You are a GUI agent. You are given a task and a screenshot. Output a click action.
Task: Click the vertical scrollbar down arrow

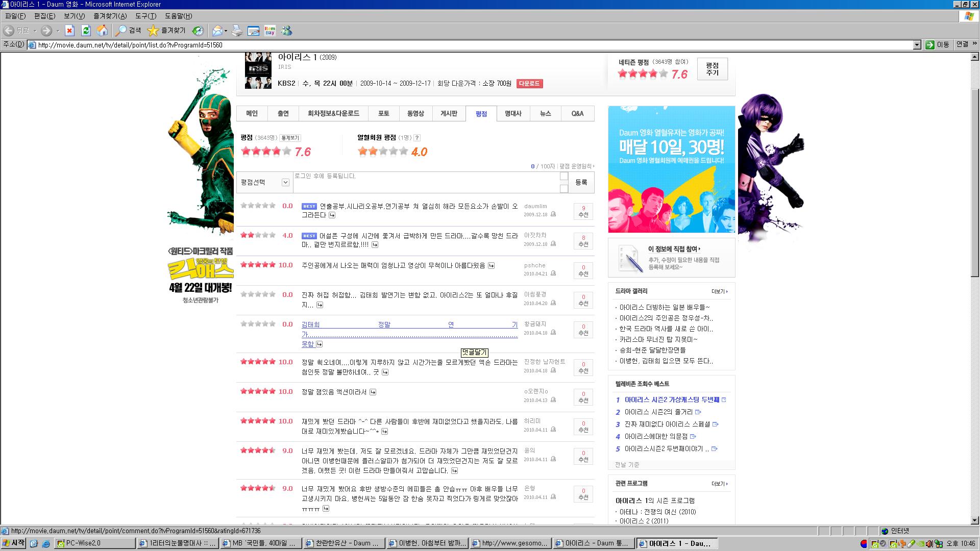pyautogui.click(x=974, y=520)
